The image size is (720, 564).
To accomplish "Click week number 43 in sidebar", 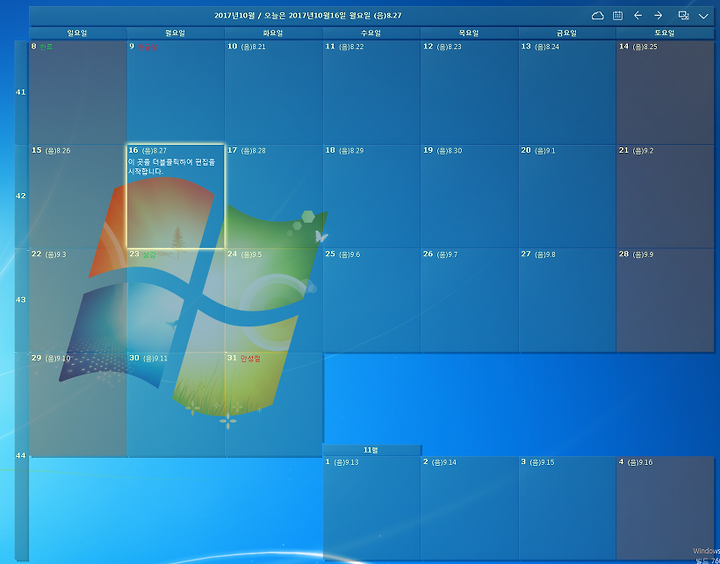I will 21,300.
